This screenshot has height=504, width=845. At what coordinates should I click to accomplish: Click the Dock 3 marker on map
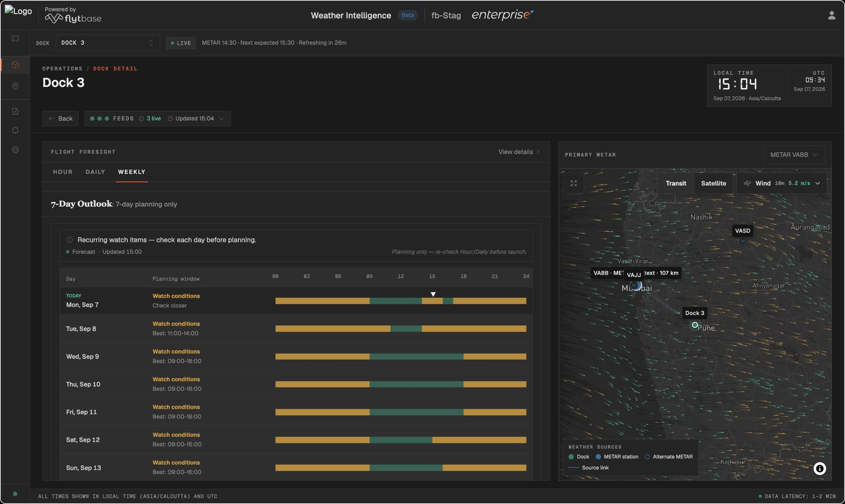695,325
